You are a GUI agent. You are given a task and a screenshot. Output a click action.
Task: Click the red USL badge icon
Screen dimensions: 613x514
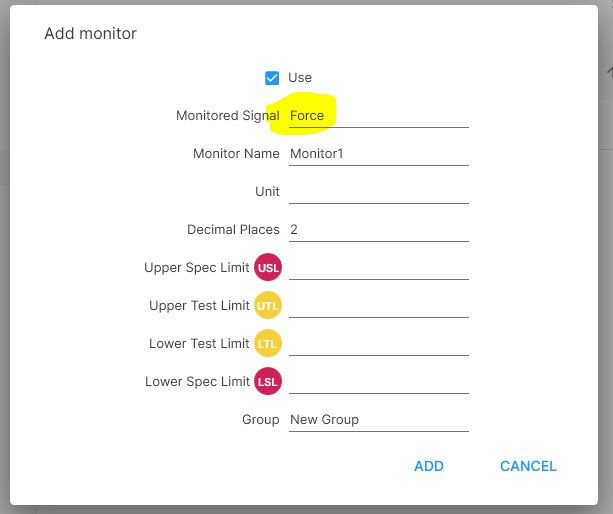point(268,268)
